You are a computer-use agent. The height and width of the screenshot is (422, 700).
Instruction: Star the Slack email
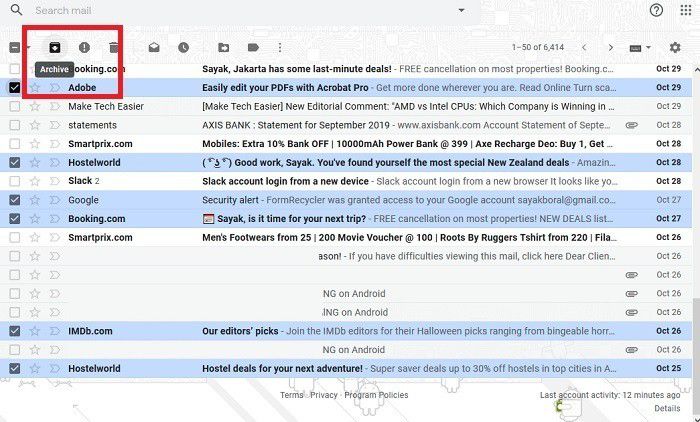click(35, 181)
